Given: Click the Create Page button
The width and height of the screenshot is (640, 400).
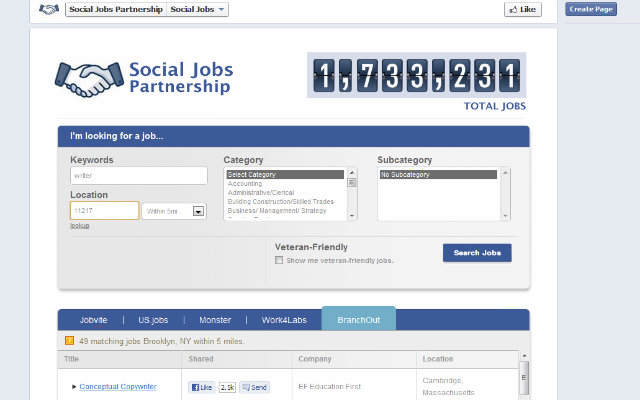Looking at the screenshot, I should [x=591, y=9].
